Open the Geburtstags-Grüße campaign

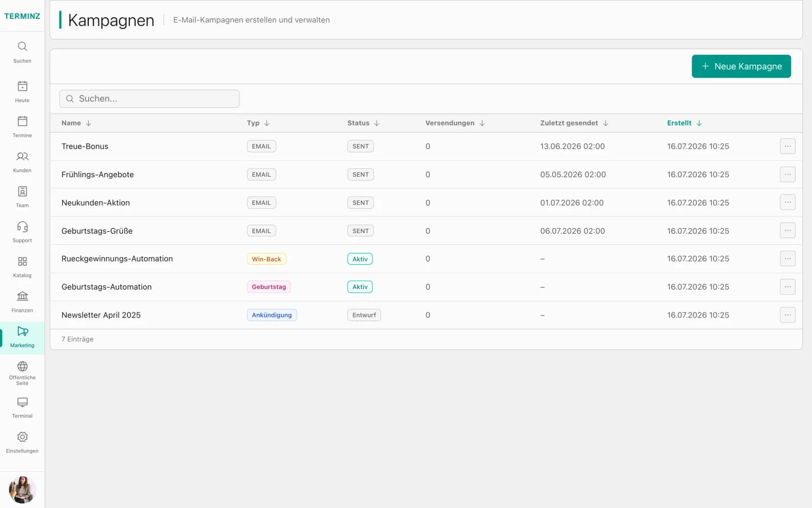click(97, 231)
